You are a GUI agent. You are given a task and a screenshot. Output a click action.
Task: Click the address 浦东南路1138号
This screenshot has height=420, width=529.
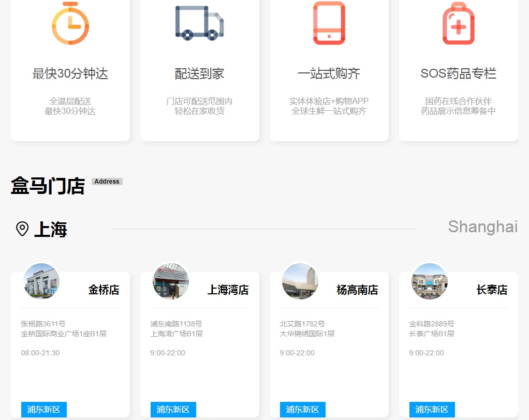coord(176,324)
